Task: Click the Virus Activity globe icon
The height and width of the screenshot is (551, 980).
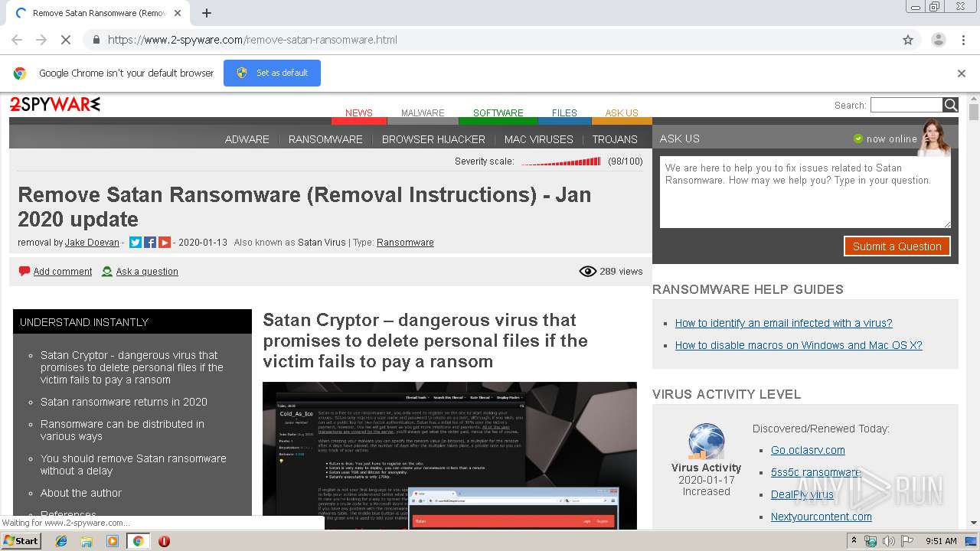Action: tap(706, 442)
